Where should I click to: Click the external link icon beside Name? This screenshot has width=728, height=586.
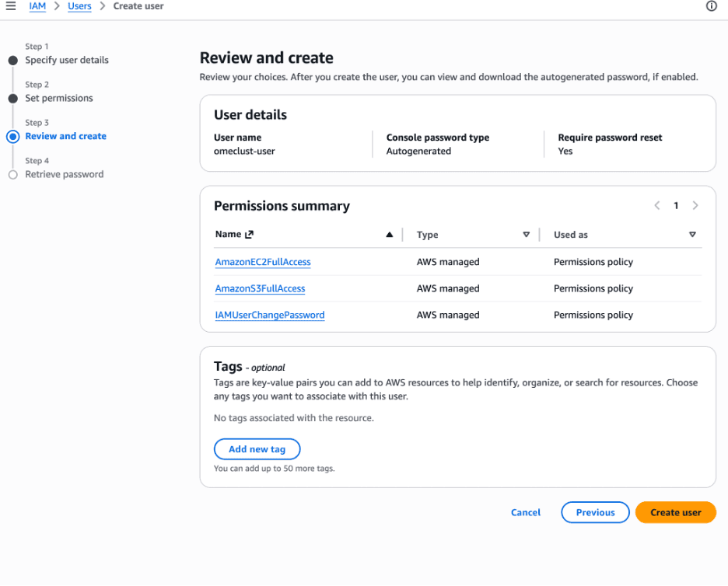pyautogui.click(x=250, y=235)
